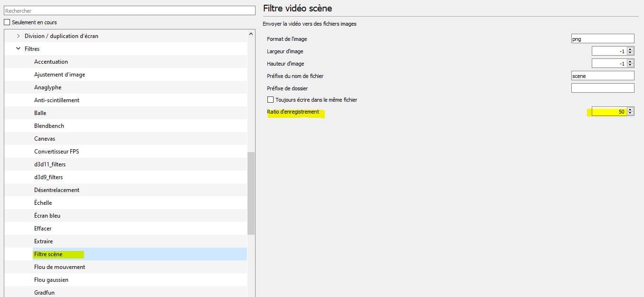Focus the Préfixe du nom de fichier field
Viewport: 644px width, 297px height.
click(x=602, y=76)
